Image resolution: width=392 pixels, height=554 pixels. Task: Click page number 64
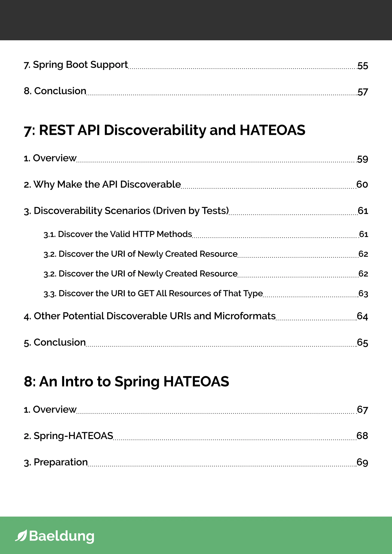click(x=362, y=316)
